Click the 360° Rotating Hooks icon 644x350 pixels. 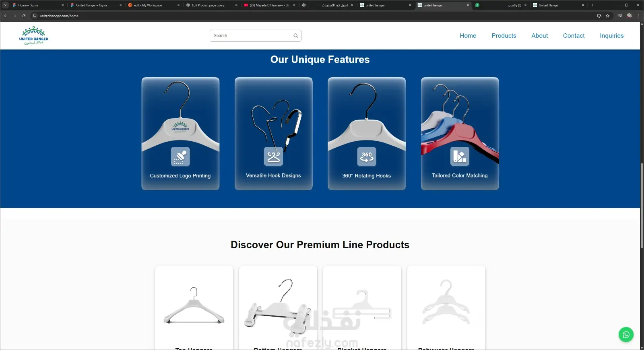[x=367, y=156]
